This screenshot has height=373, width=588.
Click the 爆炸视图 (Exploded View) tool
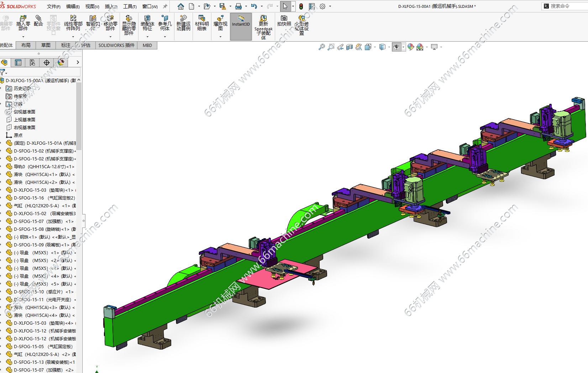(x=220, y=23)
